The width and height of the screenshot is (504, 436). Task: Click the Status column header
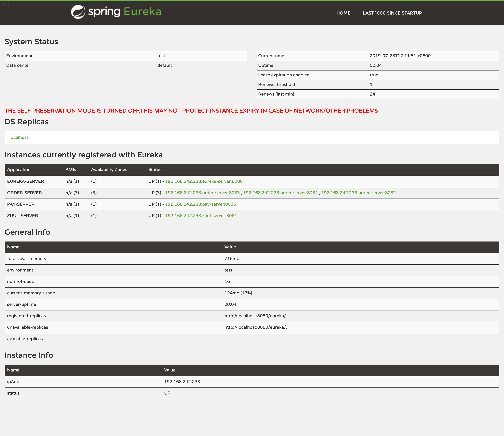tap(155, 170)
